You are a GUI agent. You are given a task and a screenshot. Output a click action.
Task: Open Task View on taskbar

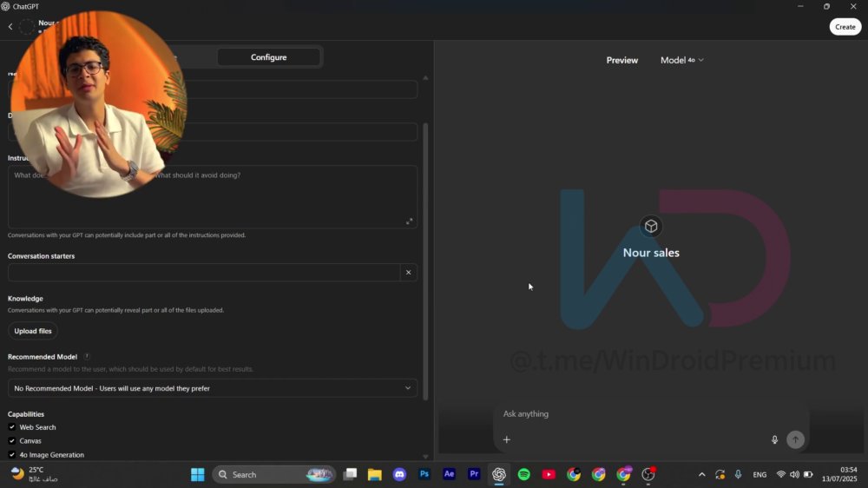point(350,475)
